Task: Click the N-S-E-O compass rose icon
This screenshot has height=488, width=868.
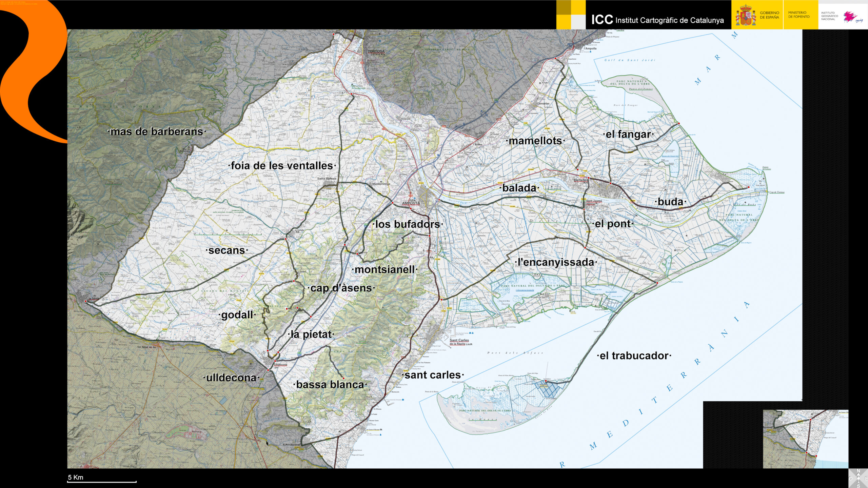Action: click(x=858, y=478)
